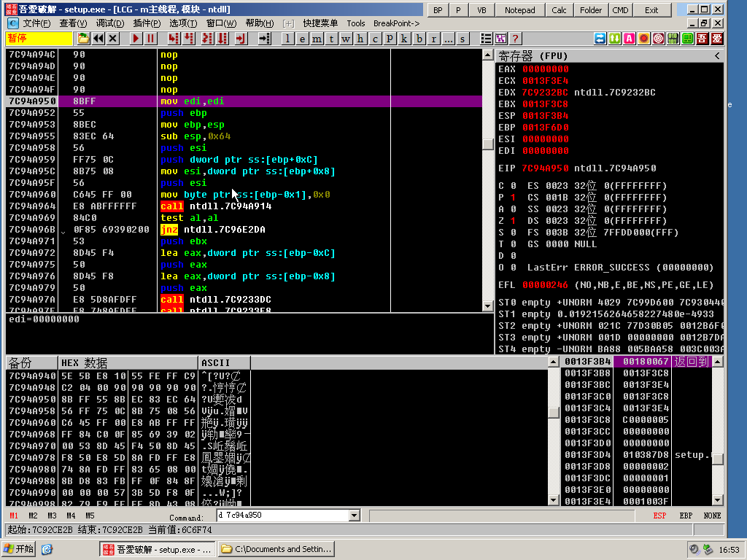Click the Trace Over toolbar icon

(x=222, y=39)
